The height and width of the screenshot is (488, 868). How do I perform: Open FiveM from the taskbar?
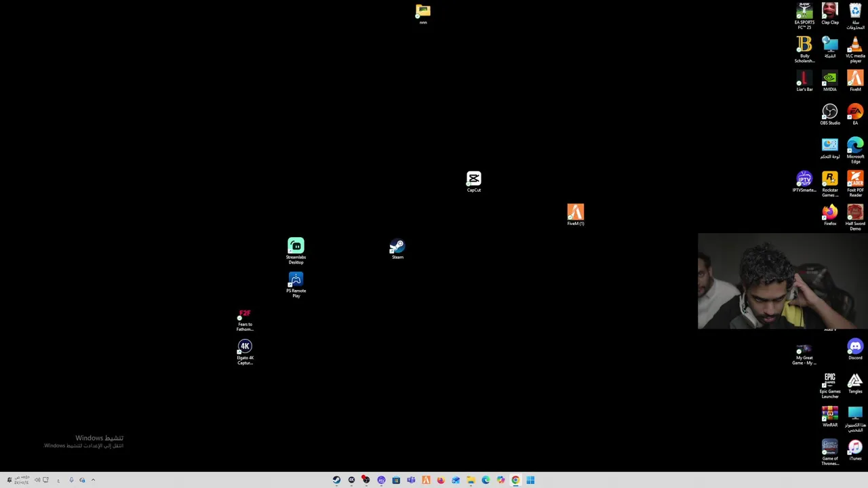[x=426, y=480]
